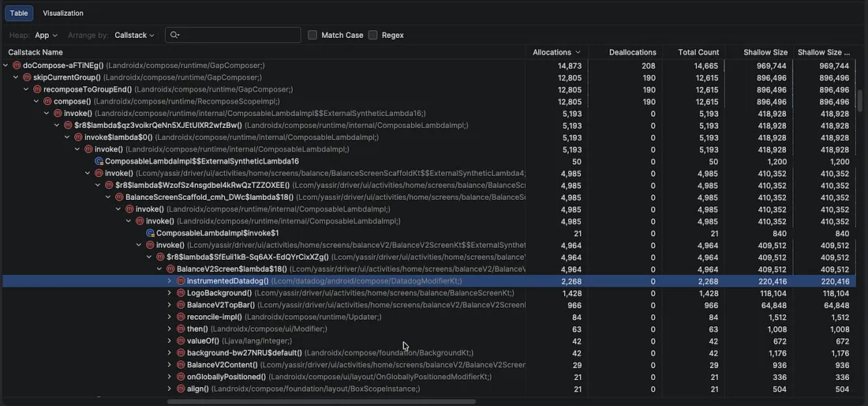Select the Table tab
The height and width of the screenshot is (406, 868).
pyautogui.click(x=19, y=13)
